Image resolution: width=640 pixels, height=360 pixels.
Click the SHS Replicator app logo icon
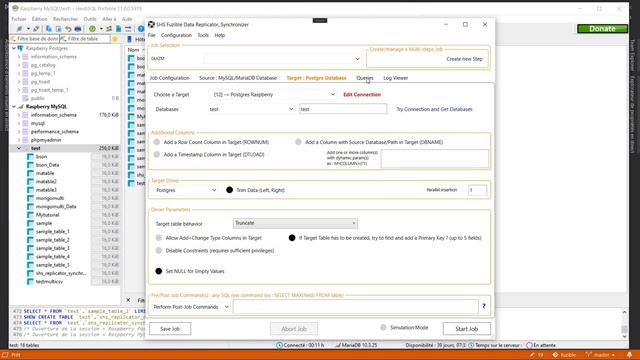(151, 24)
